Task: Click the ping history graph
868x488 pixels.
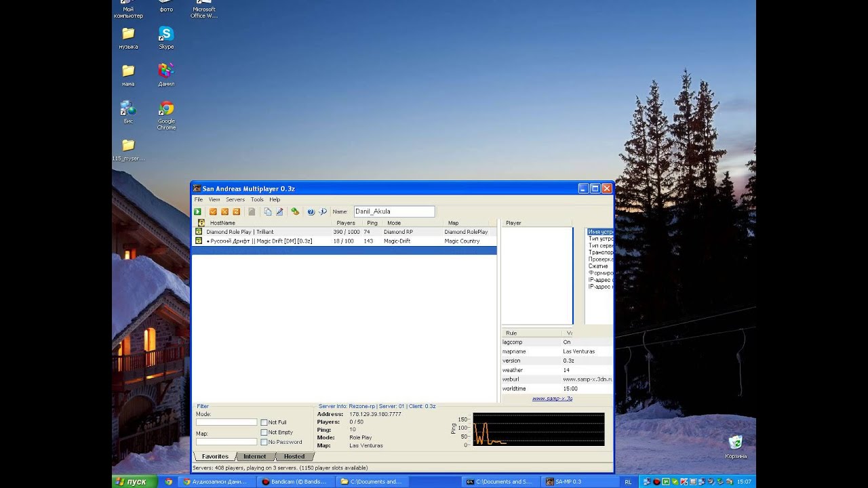Action: (x=538, y=429)
